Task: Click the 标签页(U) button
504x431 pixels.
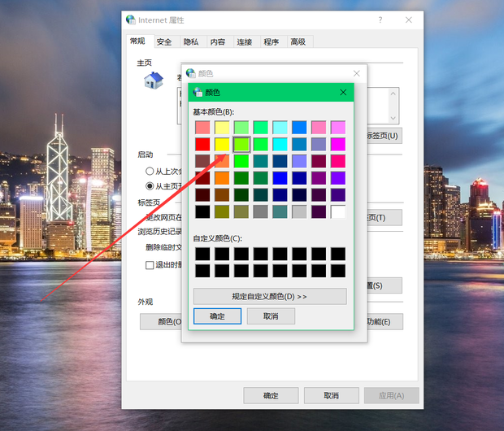Action: point(385,136)
